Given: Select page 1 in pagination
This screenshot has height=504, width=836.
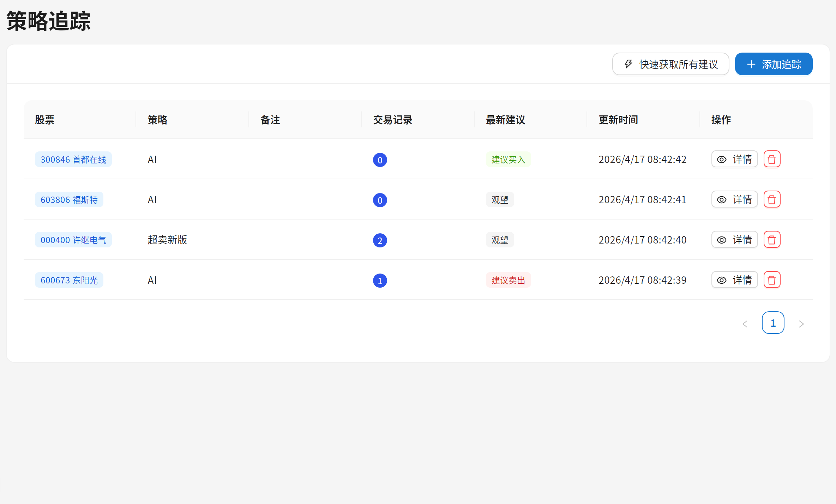Looking at the screenshot, I should [773, 323].
